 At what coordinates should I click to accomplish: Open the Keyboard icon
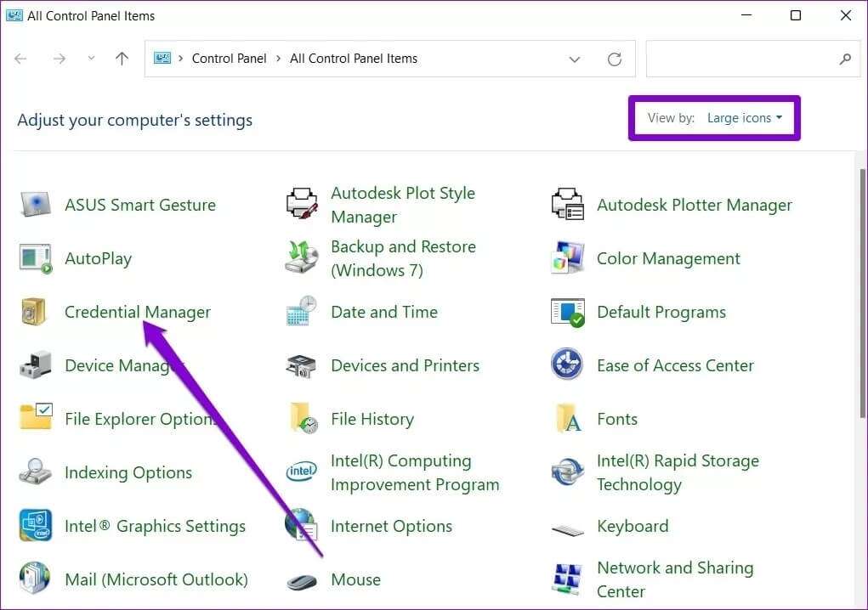pos(567,530)
